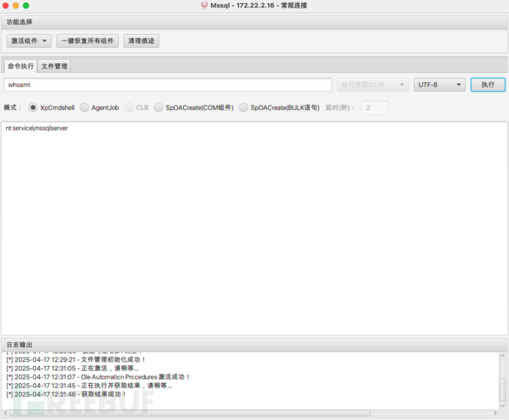The image size is (509, 420).
Task: Click the whoami command input field
Action: [x=168, y=85]
